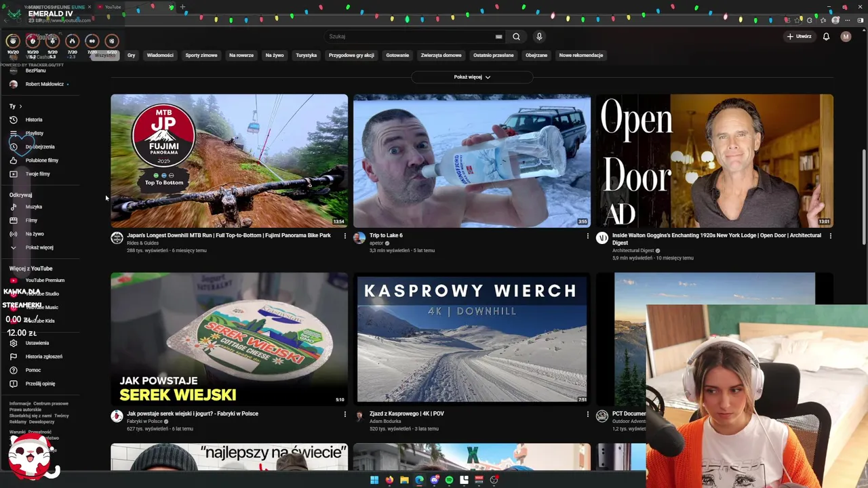Select the Gotowanie chip

click(x=397, y=56)
